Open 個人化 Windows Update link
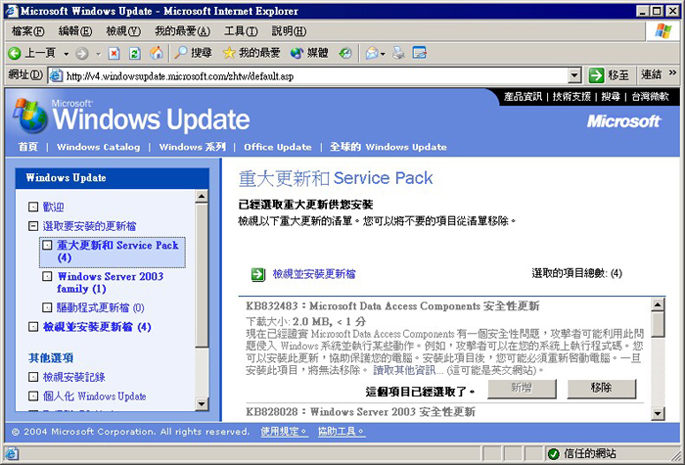 pos(94,396)
